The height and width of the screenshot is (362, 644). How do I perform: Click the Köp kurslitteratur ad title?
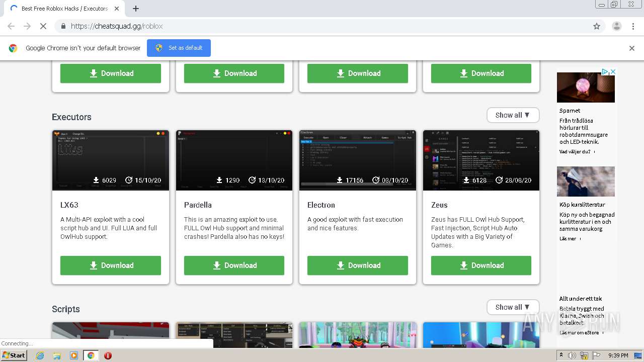pyautogui.click(x=582, y=205)
